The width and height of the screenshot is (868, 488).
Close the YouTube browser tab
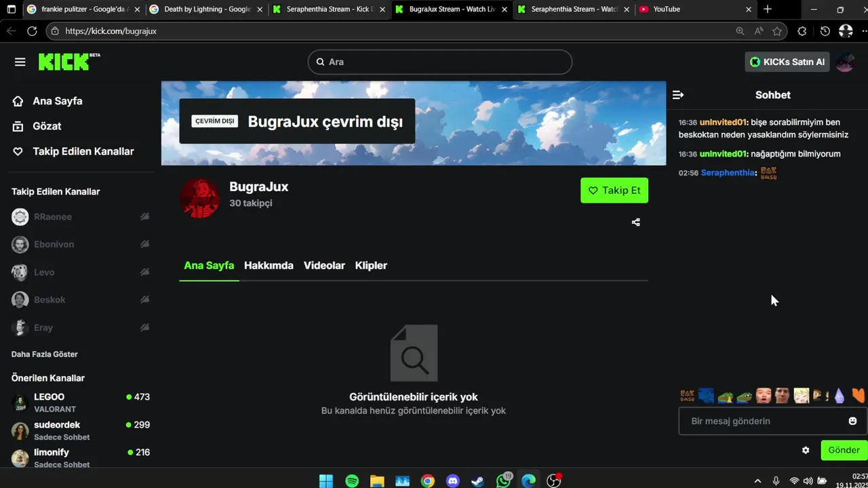[749, 9]
